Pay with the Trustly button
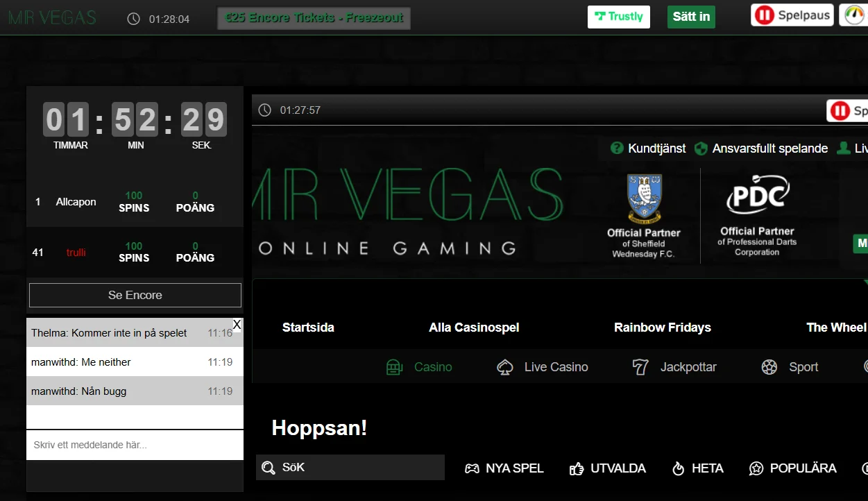This screenshot has height=501, width=868. (619, 17)
